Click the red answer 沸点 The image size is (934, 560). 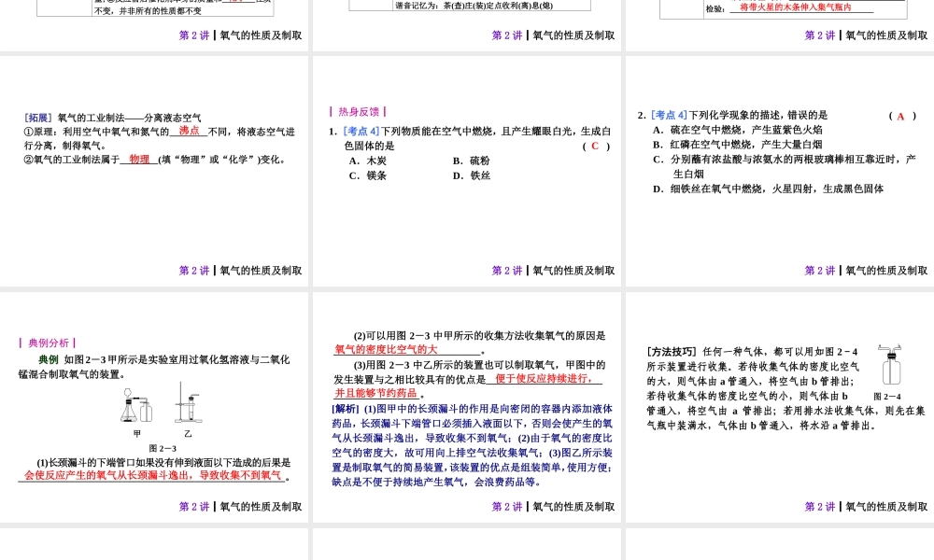coord(189,131)
